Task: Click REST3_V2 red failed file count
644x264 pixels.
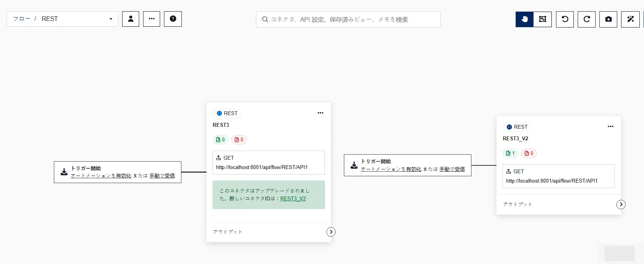Action: (529, 153)
